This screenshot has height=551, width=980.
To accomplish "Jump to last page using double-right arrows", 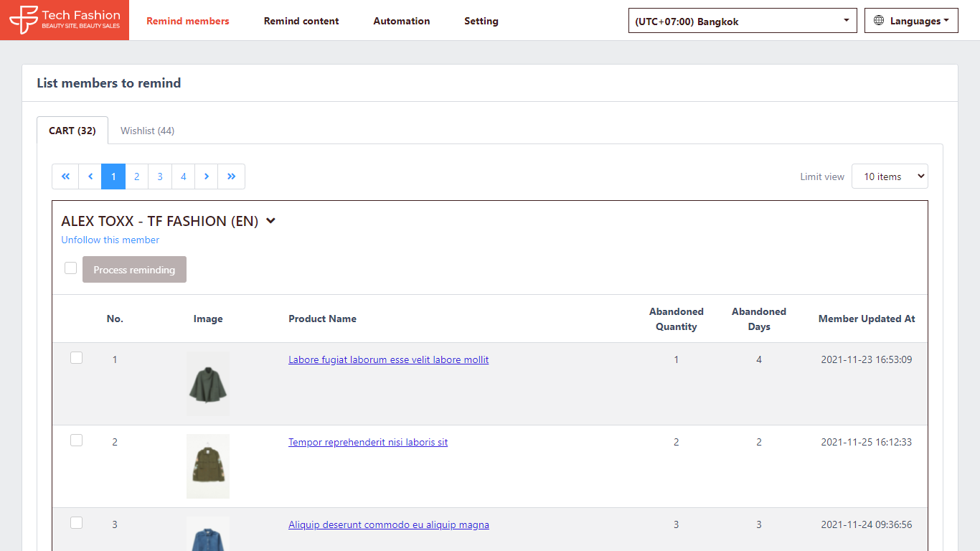I will pos(231,176).
